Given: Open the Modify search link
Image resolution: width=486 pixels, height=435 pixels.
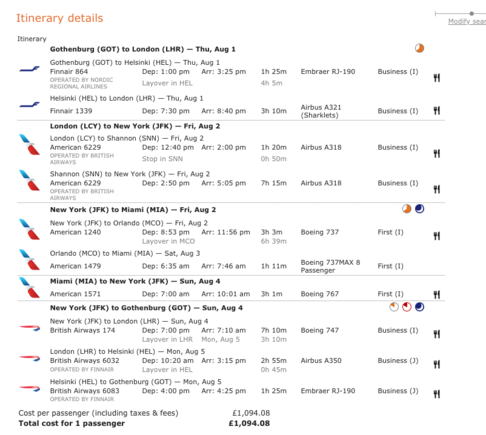Looking at the screenshot, I should (x=467, y=21).
